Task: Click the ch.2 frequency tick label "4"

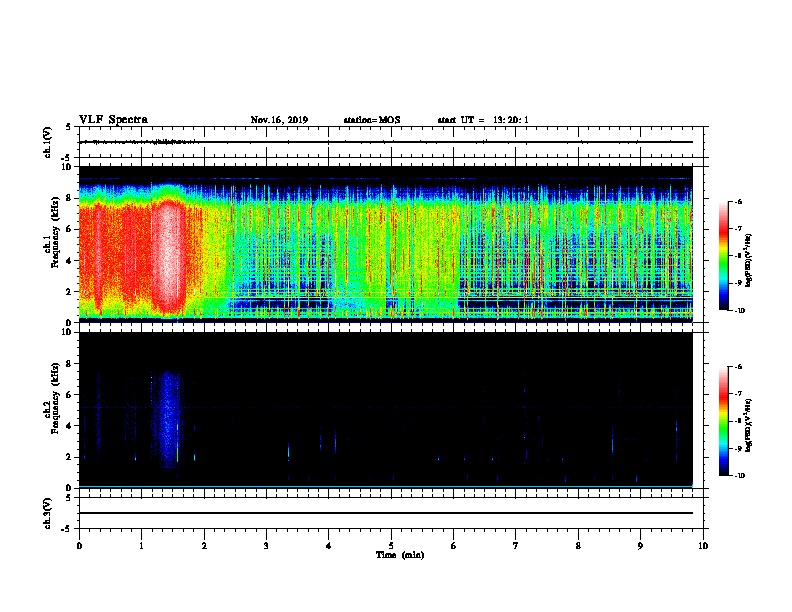Action: 69,426
